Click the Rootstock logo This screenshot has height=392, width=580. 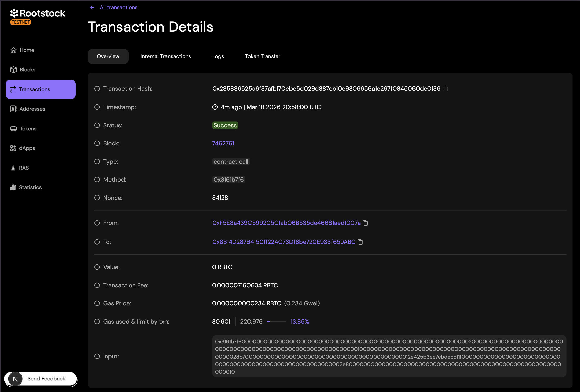pyautogui.click(x=37, y=13)
